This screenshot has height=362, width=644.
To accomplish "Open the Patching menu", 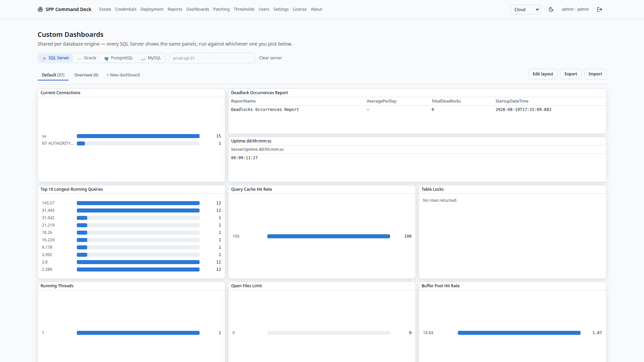I will tap(221, 9).
